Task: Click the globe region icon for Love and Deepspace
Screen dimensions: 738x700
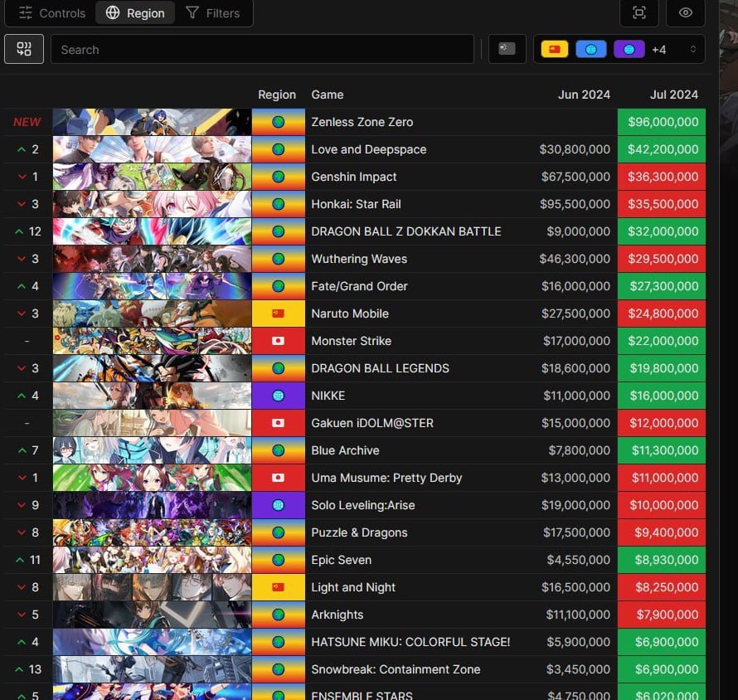Action: pyautogui.click(x=278, y=149)
